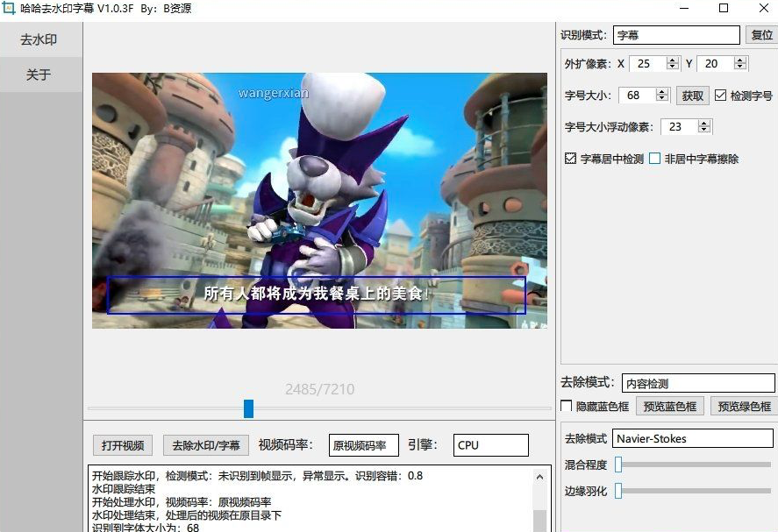Enable the 非居中字幕擦除 checkbox
The width and height of the screenshot is (778, 532).
(654, 159)
